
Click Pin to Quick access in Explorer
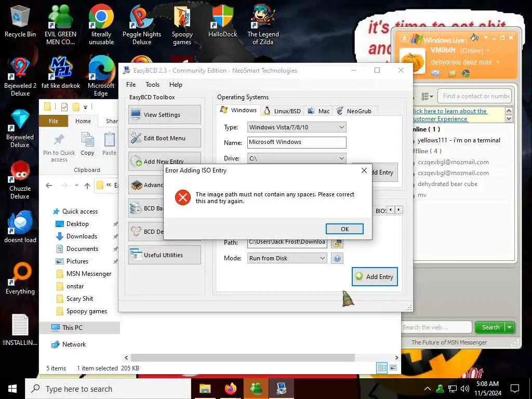pyautogui.click(x=59, y=148)
